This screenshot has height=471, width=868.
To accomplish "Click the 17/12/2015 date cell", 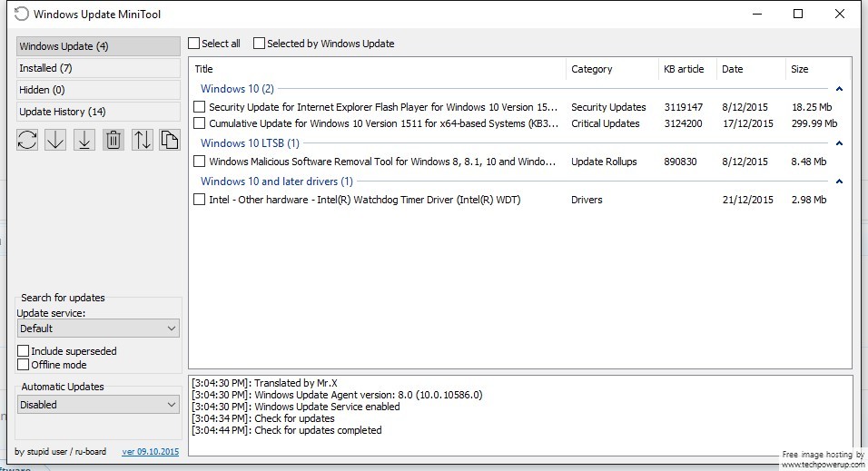I will tap(748, 123).
